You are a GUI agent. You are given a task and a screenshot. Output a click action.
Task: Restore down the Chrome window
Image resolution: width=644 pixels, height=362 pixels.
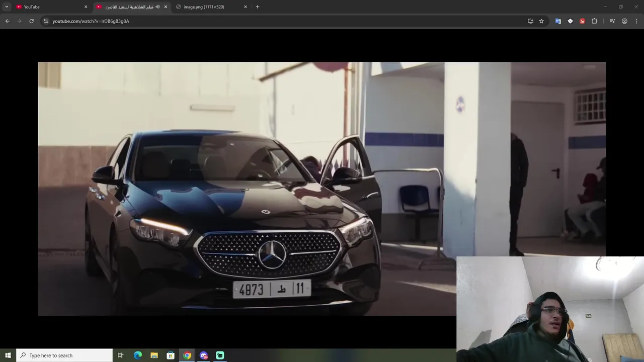621,7
